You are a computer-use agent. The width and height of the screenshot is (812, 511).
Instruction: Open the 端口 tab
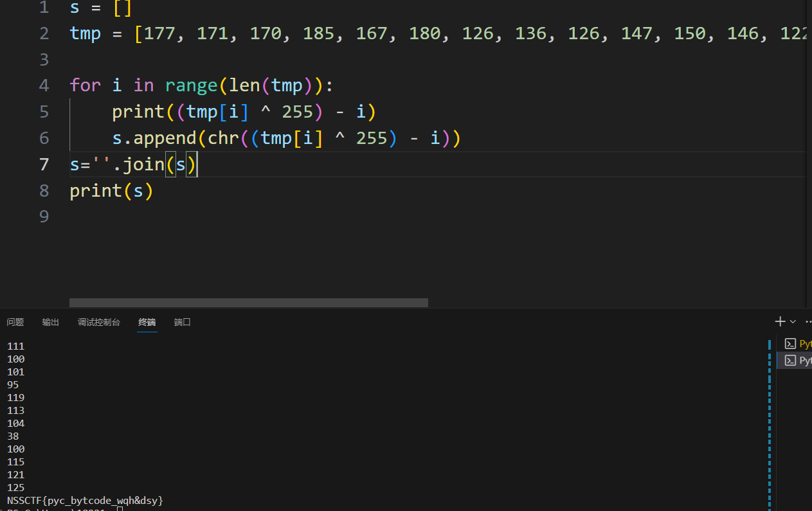pyautogui.click(x=183, y=322)
